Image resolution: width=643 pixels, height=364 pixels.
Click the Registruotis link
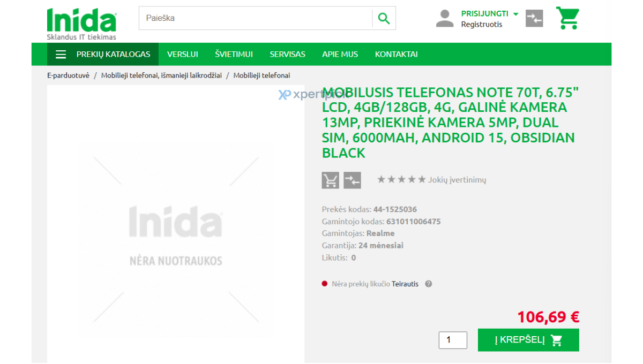coord(482,25)
